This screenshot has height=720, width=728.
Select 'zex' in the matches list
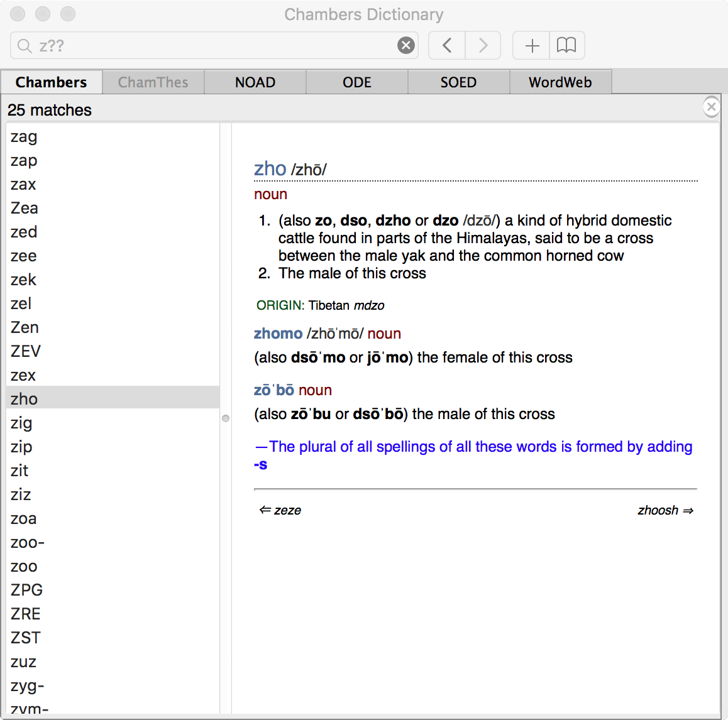coord(113,375)
